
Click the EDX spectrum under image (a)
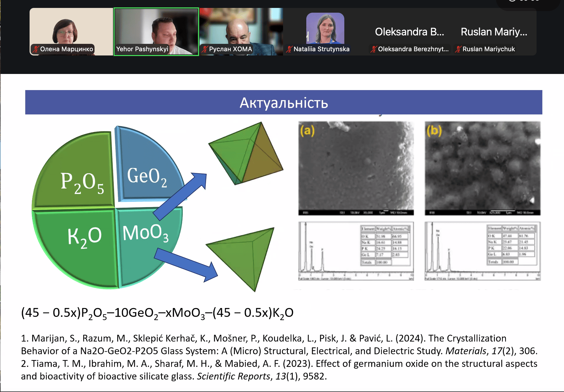pos(356,251)
